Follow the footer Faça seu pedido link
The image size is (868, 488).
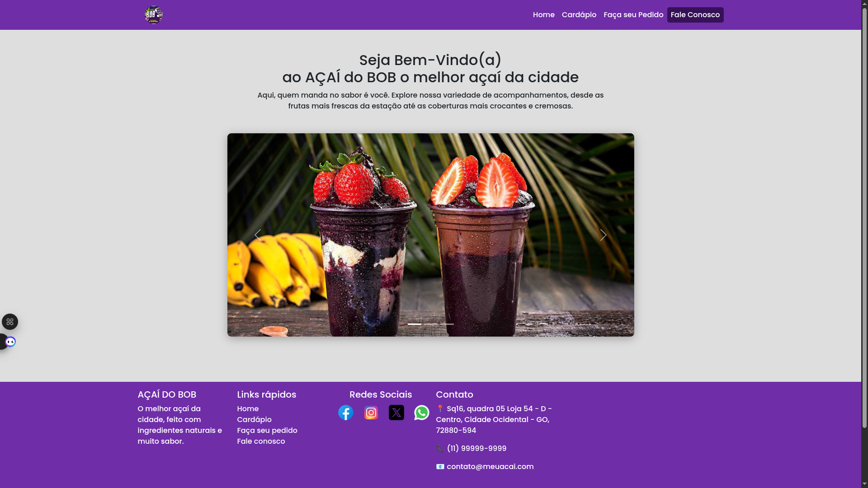coord(267,431)
